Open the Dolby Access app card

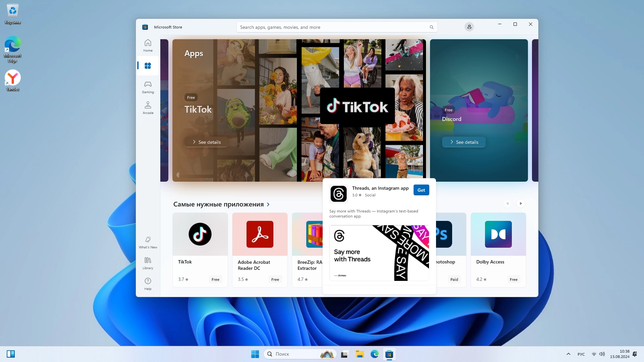point(498,250)
